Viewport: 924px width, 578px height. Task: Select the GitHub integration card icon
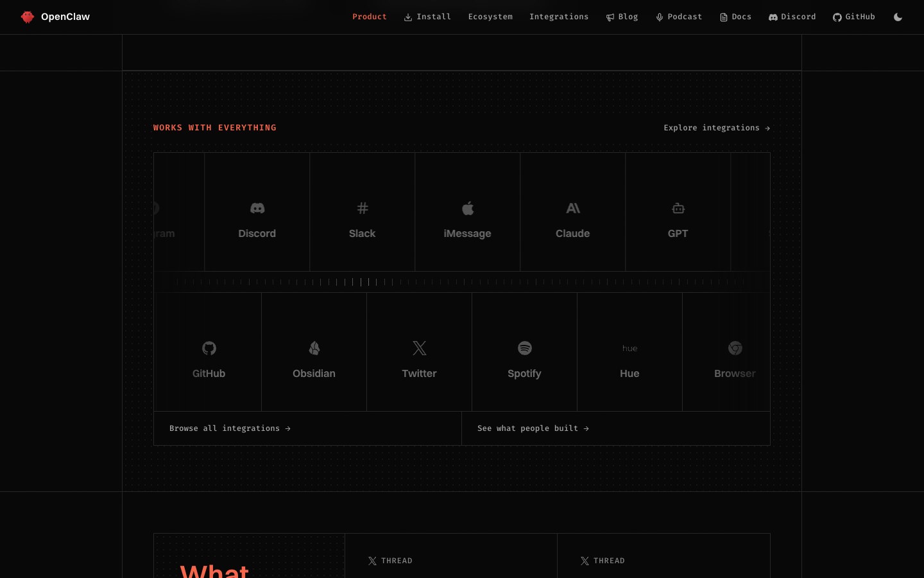tap(209, 348)
